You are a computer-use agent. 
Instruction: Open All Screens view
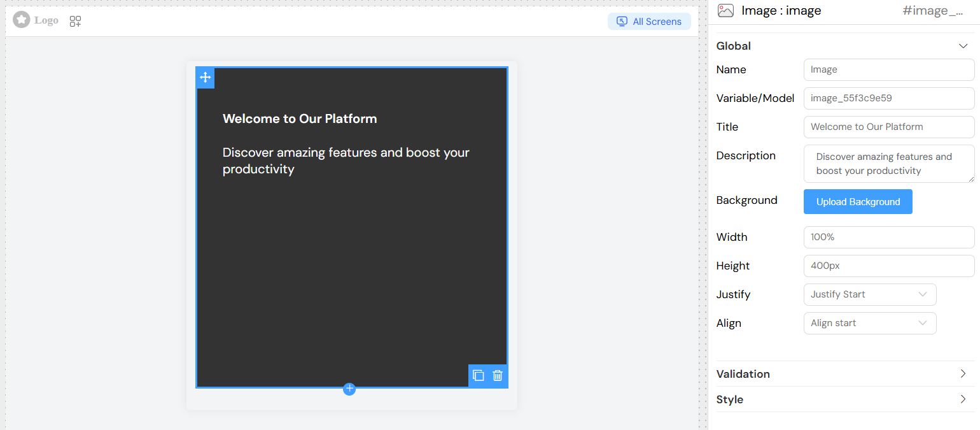tap(649, 22)
